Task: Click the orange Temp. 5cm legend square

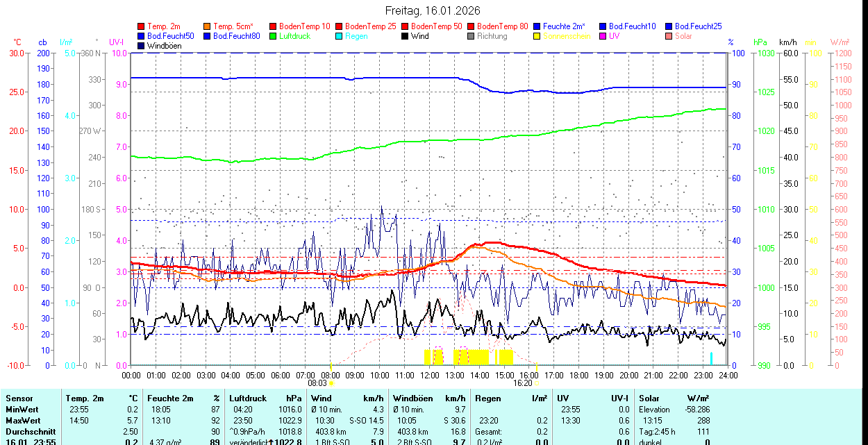Action: 208,26
